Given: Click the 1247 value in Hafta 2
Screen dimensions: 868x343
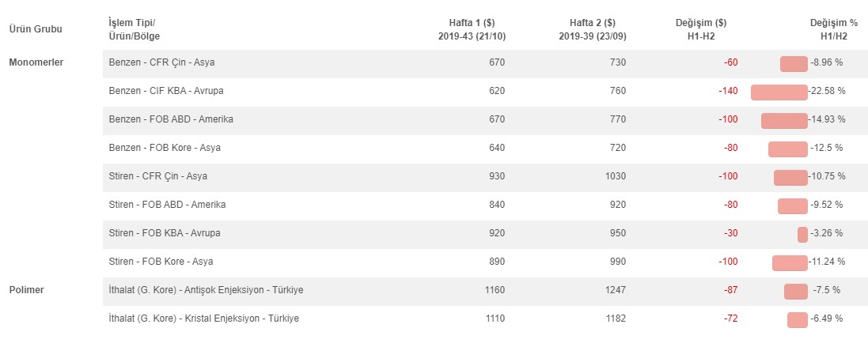Looking at the screenshot, I should pyautogui.click(x=616, y=290).
